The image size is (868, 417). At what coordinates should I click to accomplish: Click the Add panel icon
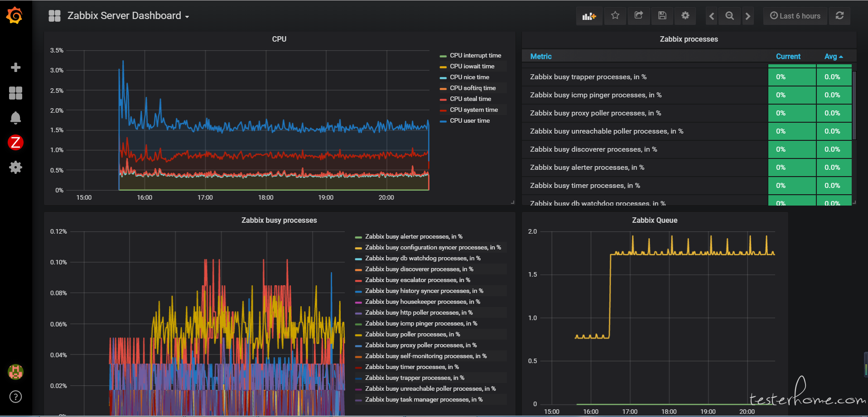coord(589,16)
